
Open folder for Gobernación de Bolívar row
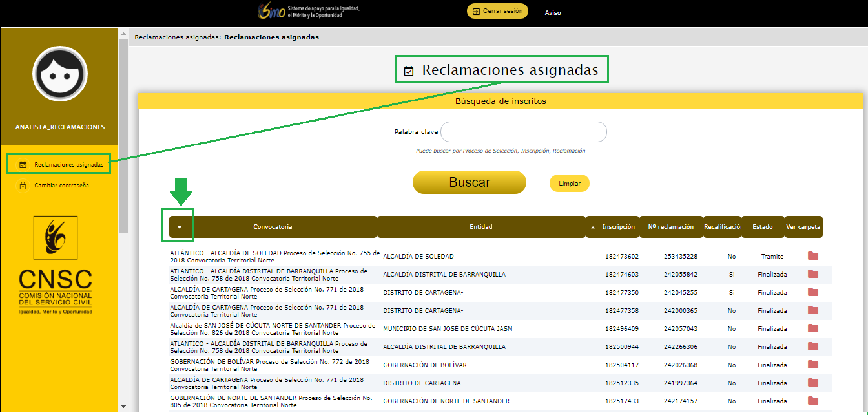click(812, 365)
